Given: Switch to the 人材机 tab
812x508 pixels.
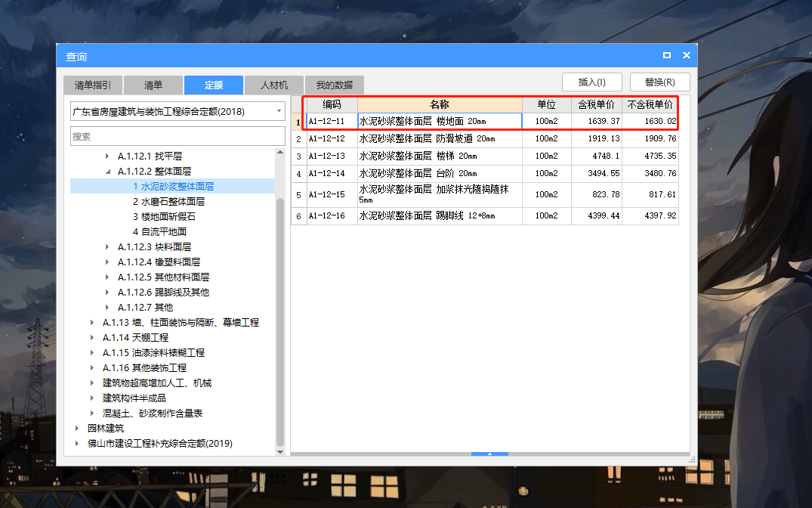Looking at the screenshot, I should [274, 85].
